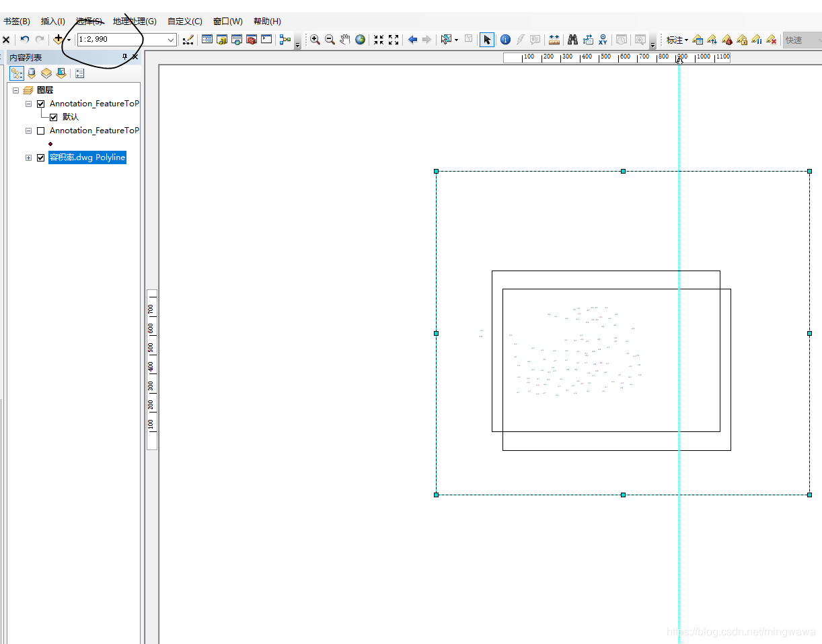Switch to List By Source view
Screen dimensions: 822x644
point(32,73)
